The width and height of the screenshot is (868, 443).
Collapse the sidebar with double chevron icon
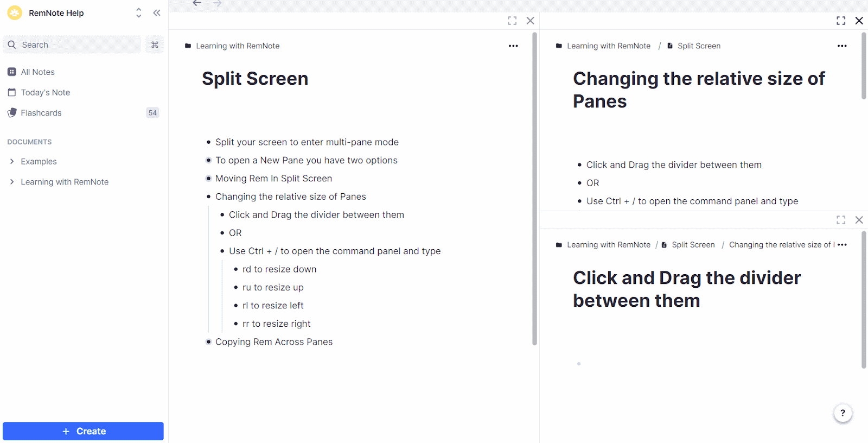click(157, 13)
